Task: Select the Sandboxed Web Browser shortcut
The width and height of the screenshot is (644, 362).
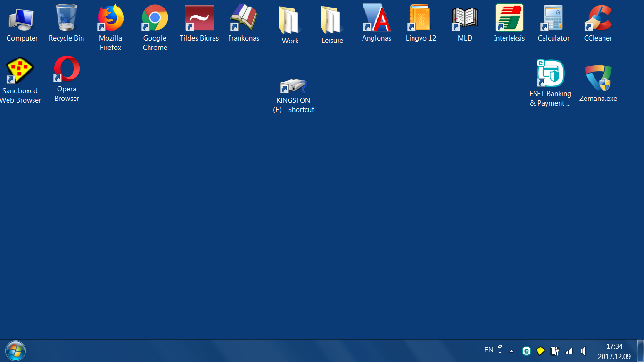Action: [20, 80]
